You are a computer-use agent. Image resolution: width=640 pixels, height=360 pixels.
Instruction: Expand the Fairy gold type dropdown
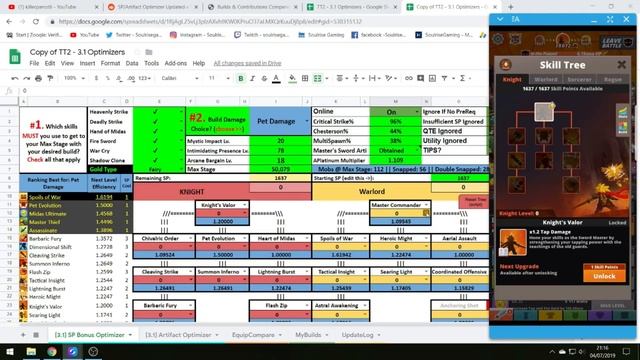[181, 169]
